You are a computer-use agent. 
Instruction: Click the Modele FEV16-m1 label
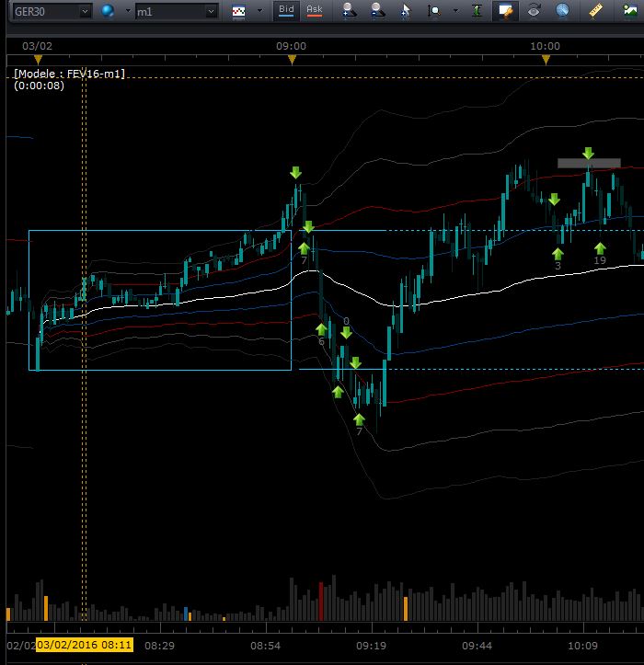[69, 74]
